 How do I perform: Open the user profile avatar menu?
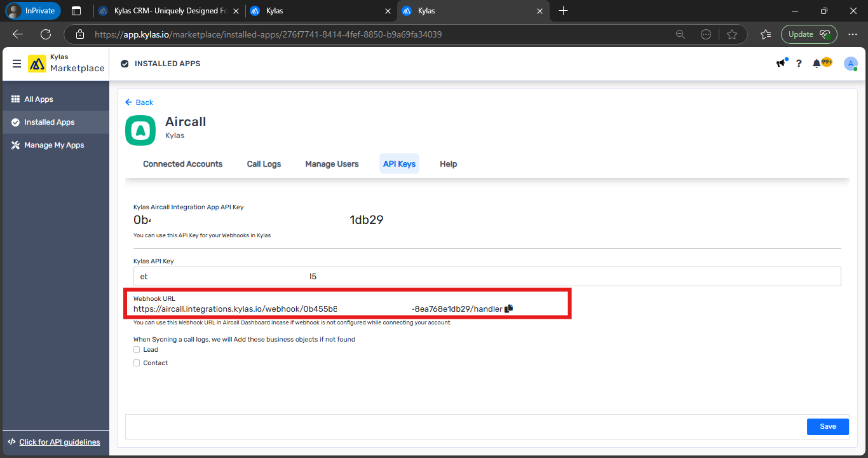850,64
